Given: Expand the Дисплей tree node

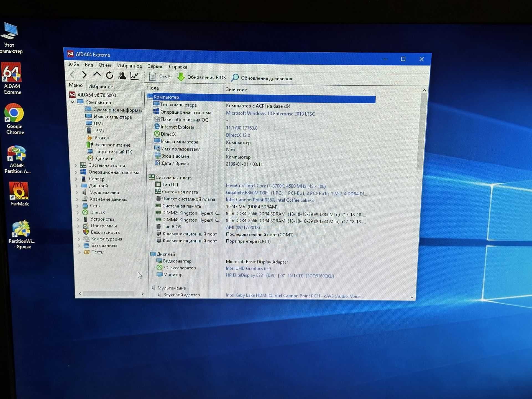Looking at the screenshot, I should point(76,185).
